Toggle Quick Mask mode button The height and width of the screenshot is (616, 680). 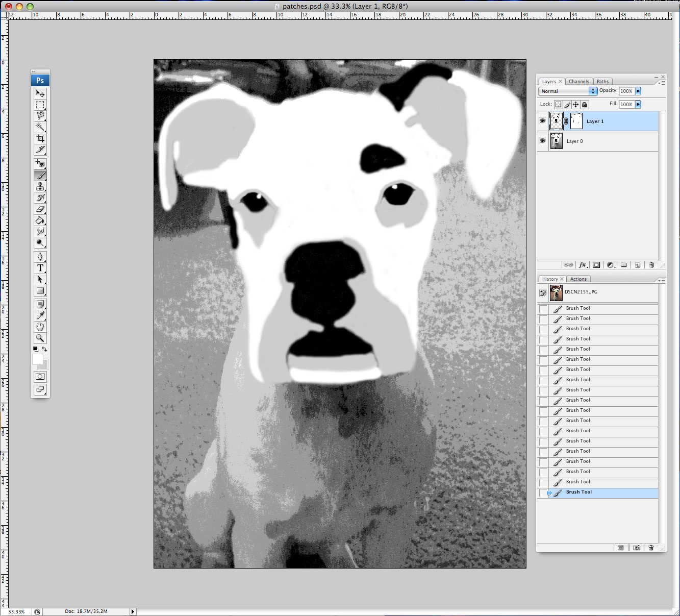tap(40, 377)
